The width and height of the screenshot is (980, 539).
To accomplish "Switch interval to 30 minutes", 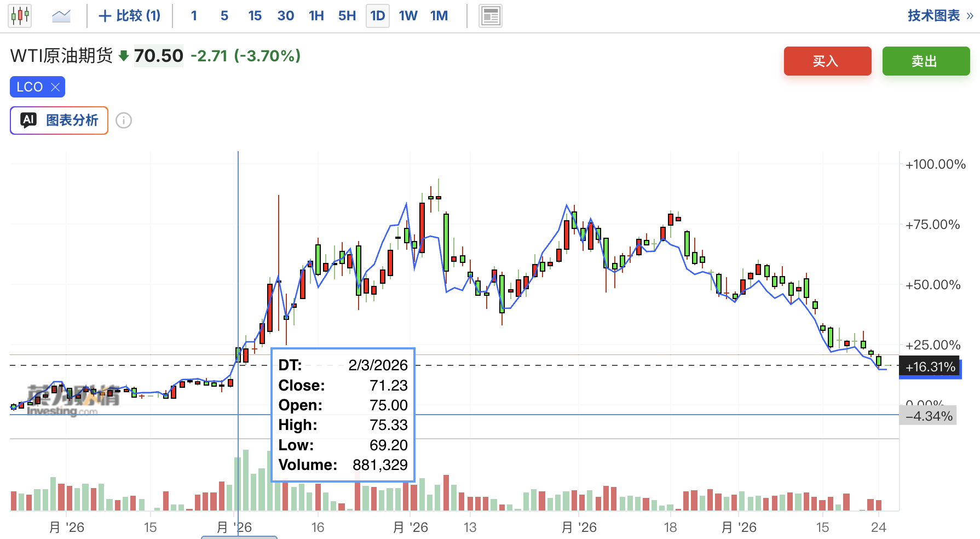I will [x=286, y=16].
